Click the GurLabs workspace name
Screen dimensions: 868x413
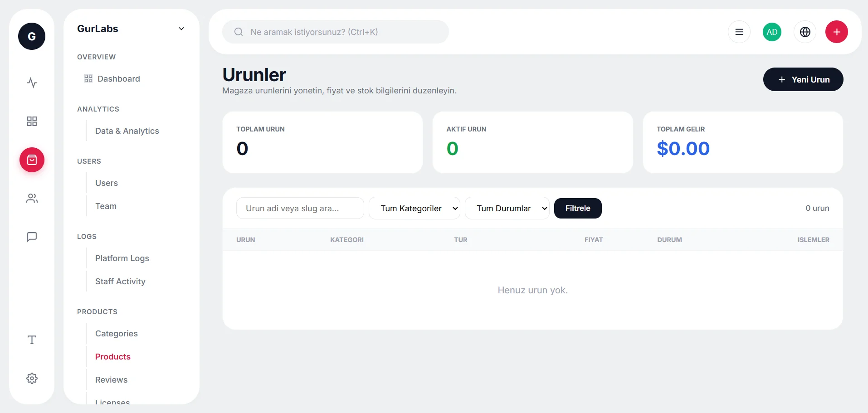tap(98, 29)
